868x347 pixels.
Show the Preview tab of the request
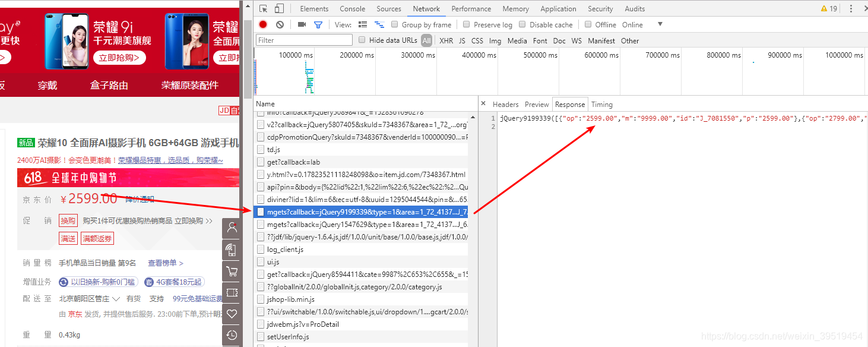coord(537,104)
